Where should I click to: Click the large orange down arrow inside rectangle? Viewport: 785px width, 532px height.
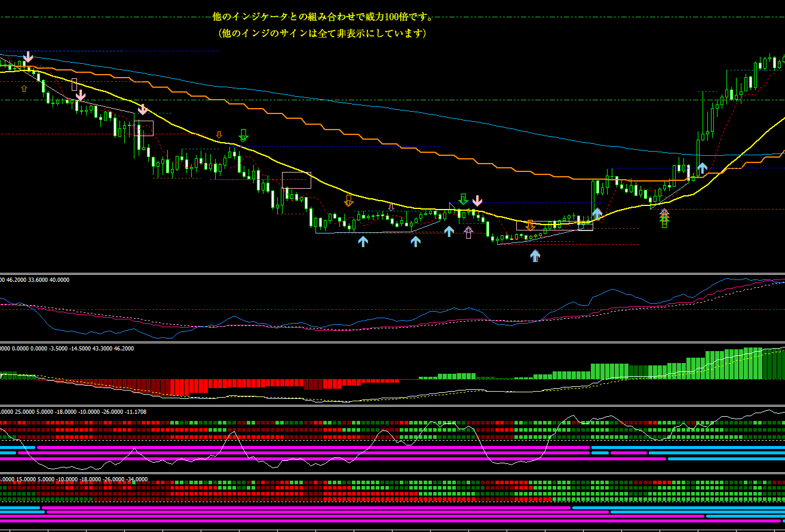[529, 225]
